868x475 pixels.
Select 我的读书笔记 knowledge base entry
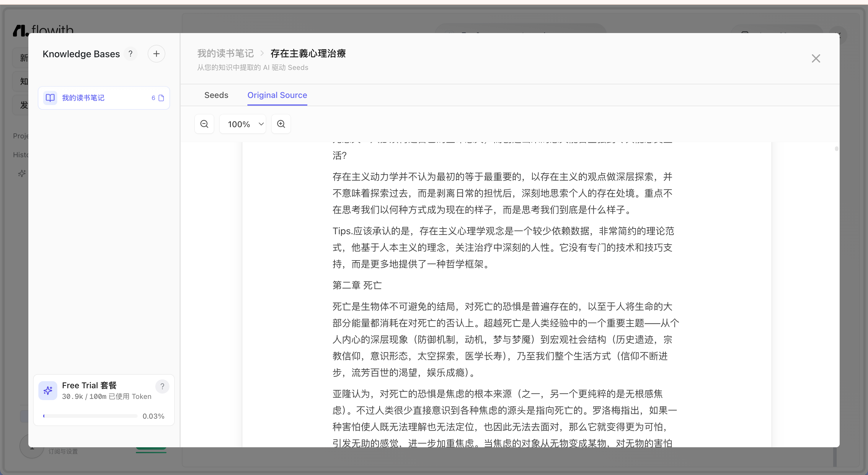pyautogui.click(x=104, y=98)
